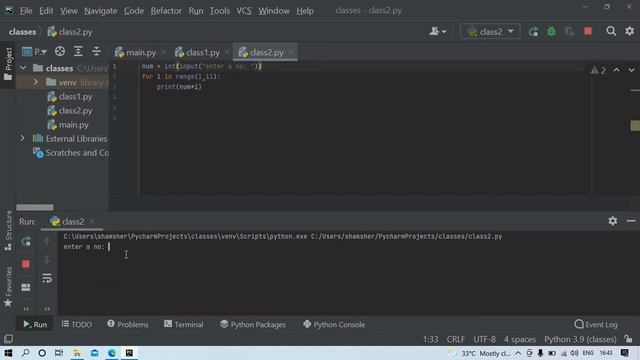
Task: Close the class2.py editor tab
Action: coord(291,52)
